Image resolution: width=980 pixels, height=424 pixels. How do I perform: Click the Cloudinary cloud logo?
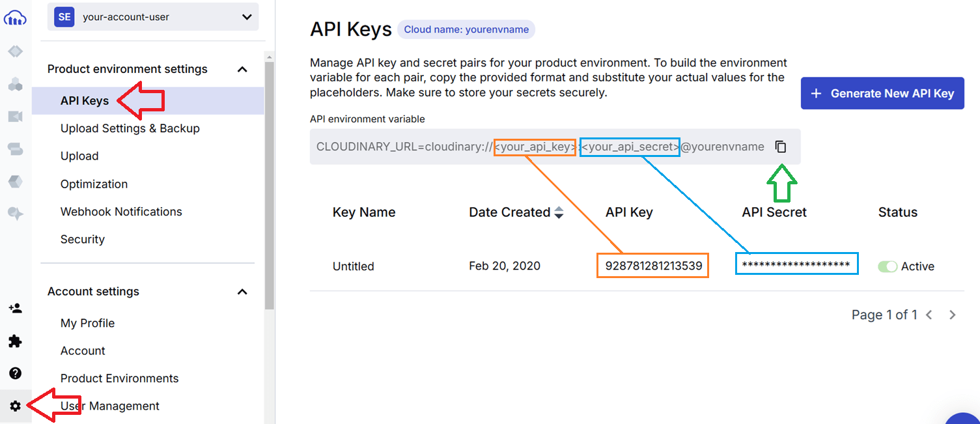(x=15, y=18)
